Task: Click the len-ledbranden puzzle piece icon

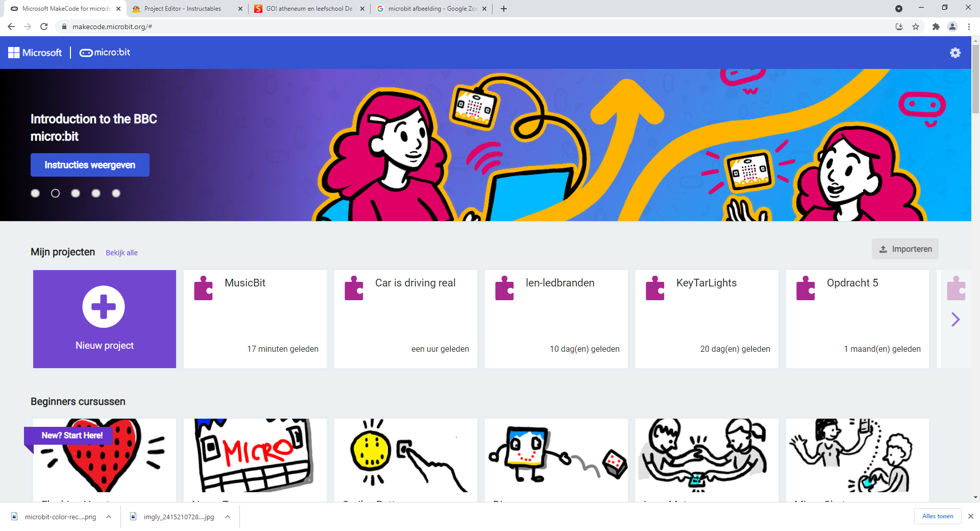Action: tap(504, 288)
